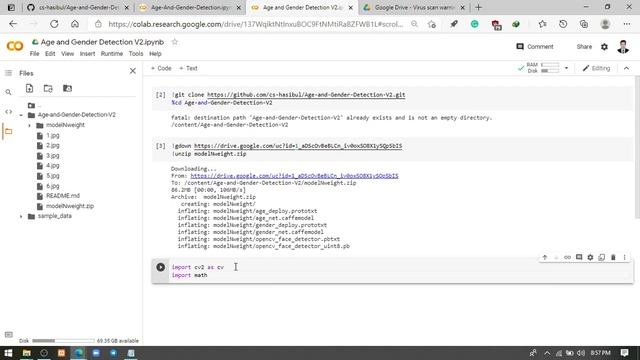Open find and replace sidebar icon
Image resolution: width=640 pixels, height=360 pixels.
(x=8, y=93)
